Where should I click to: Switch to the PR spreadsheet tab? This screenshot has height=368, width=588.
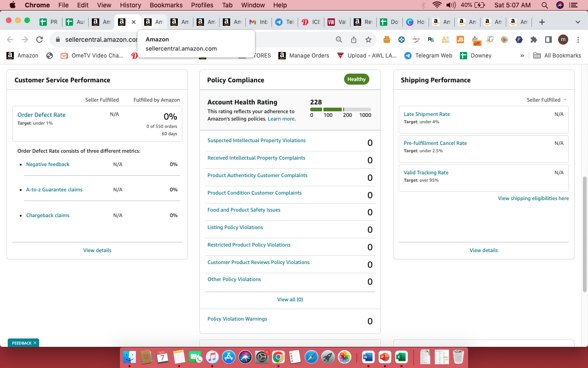[x=49, y=22]
